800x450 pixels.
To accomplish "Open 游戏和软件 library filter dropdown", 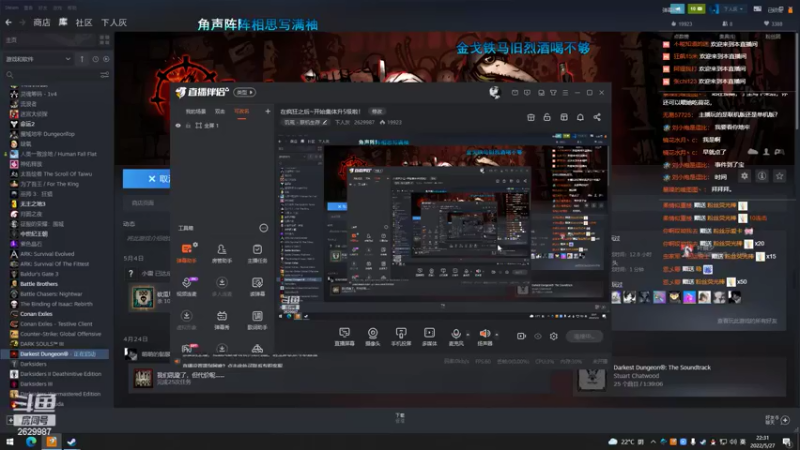I will click(x=38, y=59).
